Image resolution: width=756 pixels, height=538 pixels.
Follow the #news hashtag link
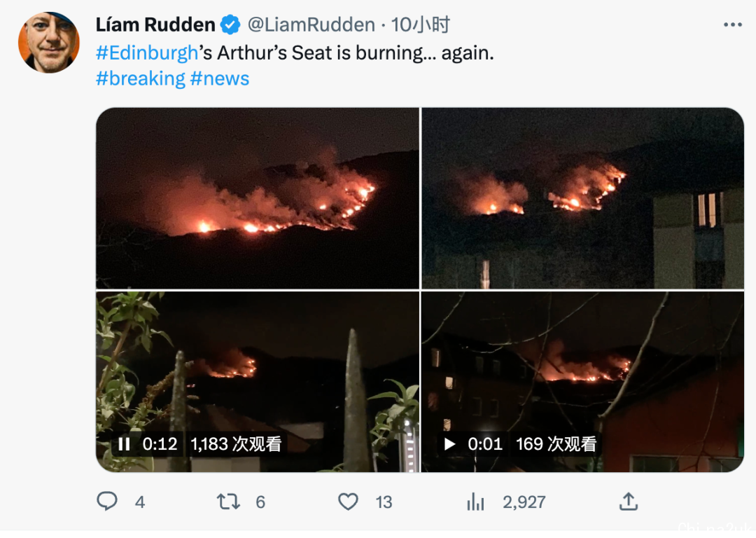tap(220, 78)
